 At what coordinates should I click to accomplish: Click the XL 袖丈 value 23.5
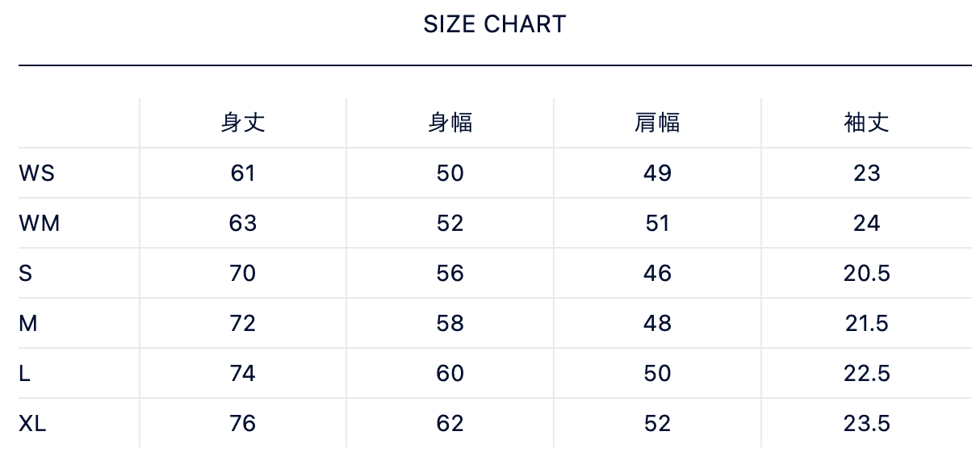pyautogui.click(x=866, y=424)
